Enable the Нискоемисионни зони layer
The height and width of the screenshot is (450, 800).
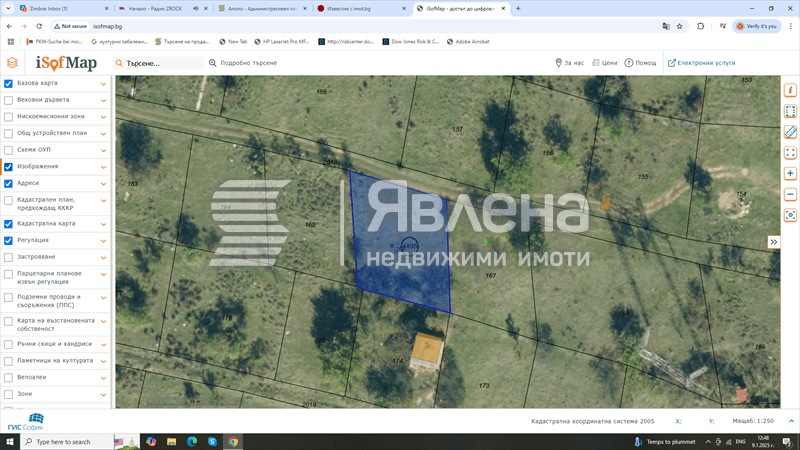8,117
